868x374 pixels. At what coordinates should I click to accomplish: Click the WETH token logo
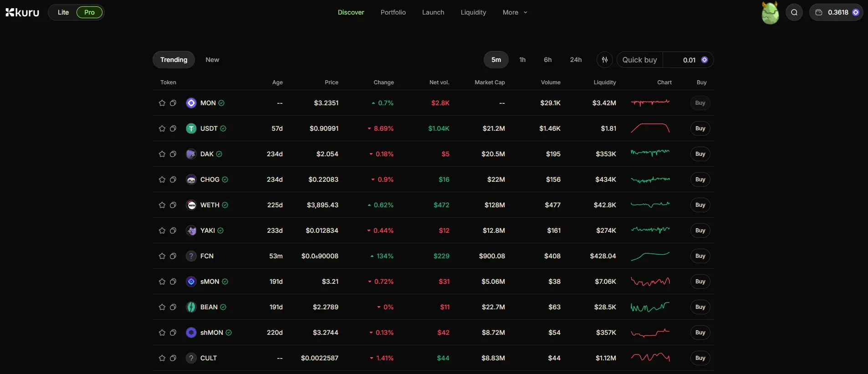point(191,205)
